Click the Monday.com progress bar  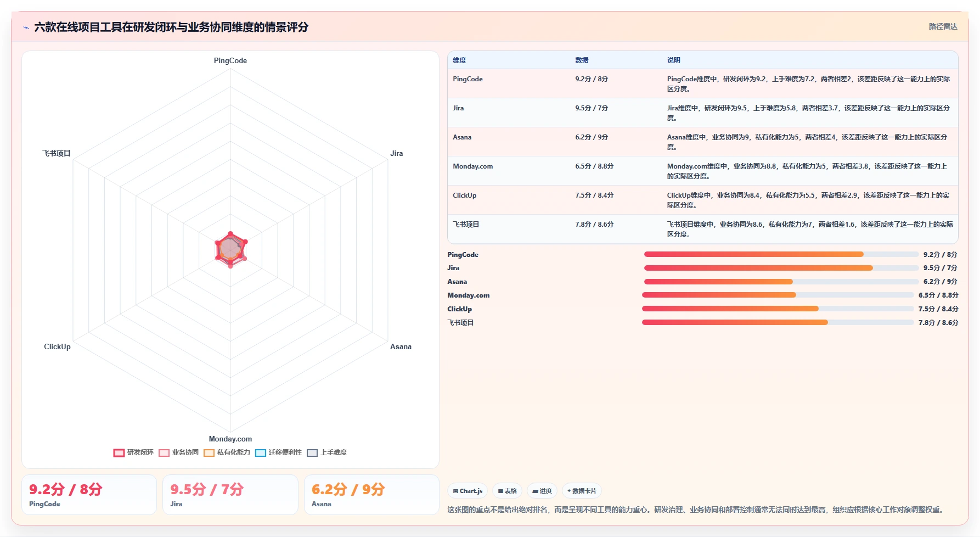778,295
